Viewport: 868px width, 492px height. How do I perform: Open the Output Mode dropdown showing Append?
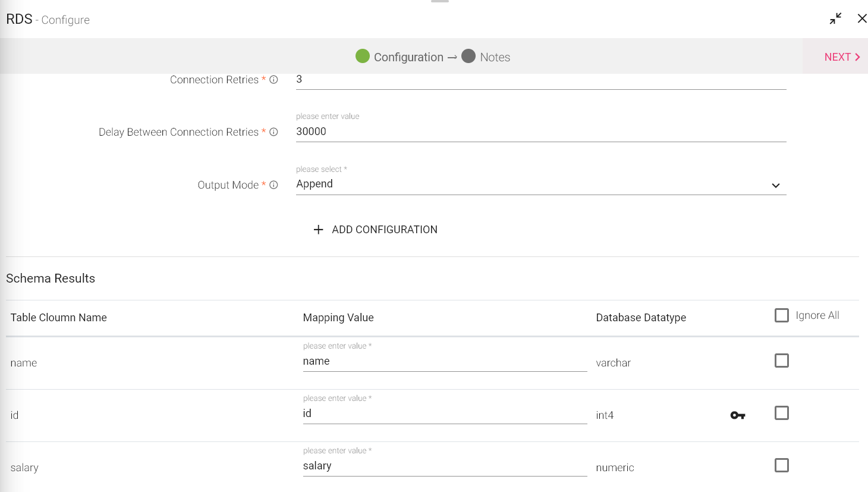coord(540,184)
